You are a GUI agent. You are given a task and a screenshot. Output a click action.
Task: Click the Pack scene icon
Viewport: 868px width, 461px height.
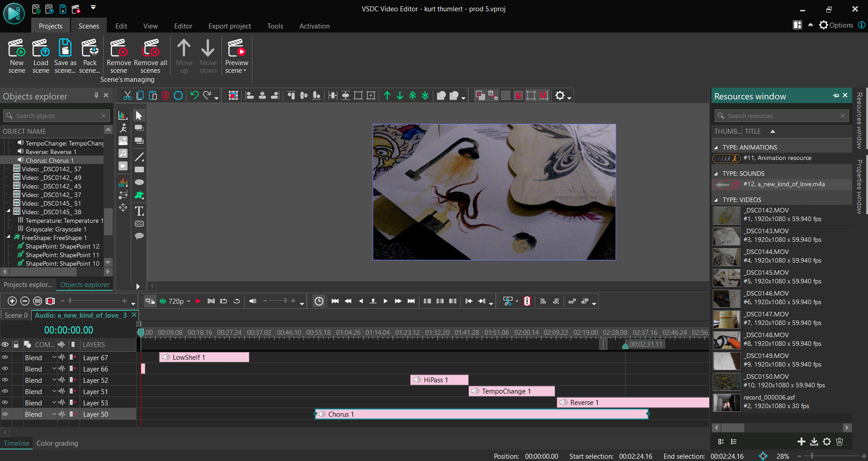click(90, 48)
